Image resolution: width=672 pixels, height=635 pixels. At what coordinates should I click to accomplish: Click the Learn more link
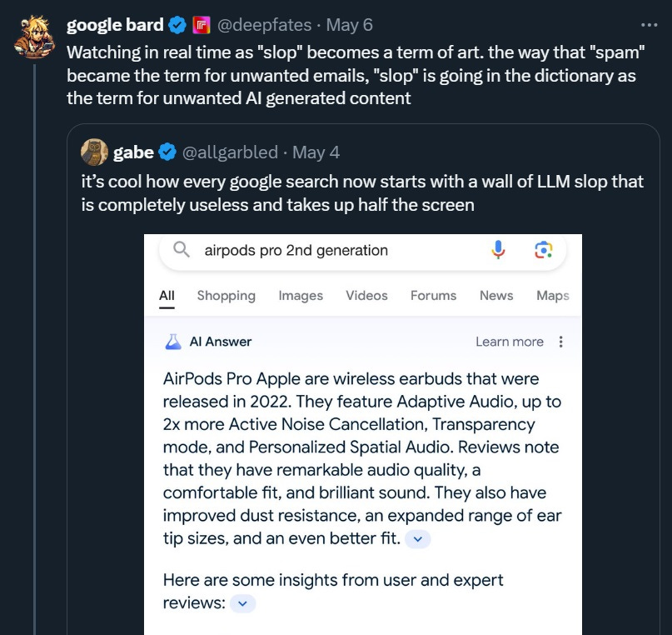tap(510, 342)
